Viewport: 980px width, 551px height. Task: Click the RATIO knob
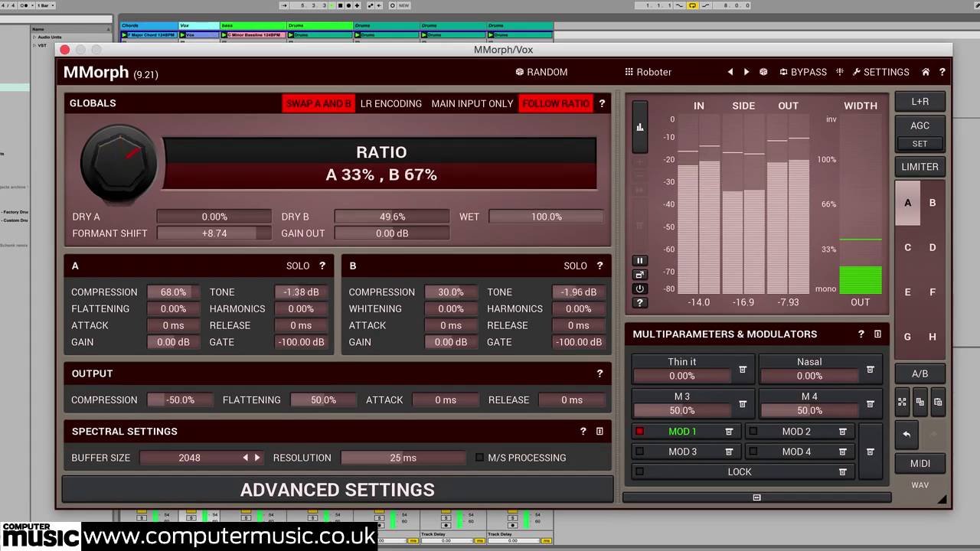pyautogui.click(x=119, y=161)
